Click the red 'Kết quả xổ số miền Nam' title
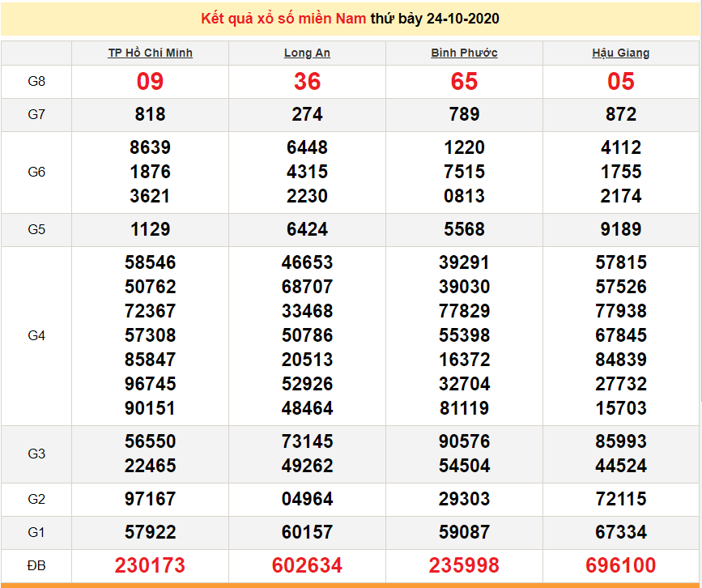This screenshot has width=702, height=588. click(x=283, y=19)
